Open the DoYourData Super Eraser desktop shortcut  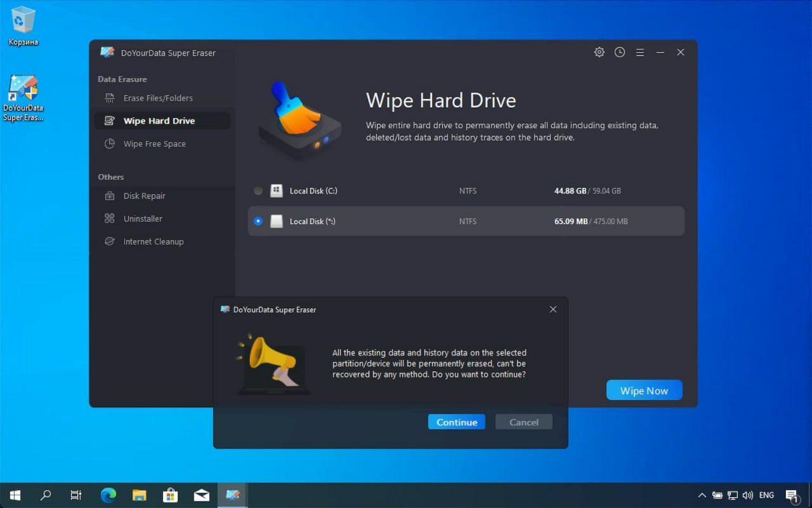click(x=23, y=98)
